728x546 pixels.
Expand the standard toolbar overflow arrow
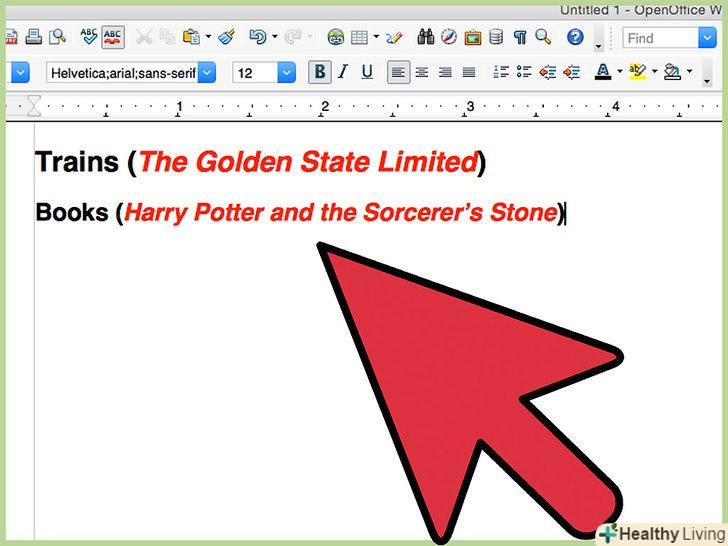598,46
